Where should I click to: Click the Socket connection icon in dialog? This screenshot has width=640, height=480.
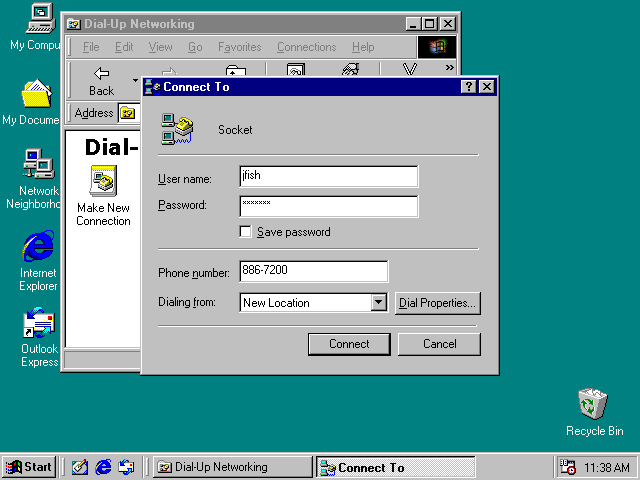pyautogui.click(x=177, y=129)
